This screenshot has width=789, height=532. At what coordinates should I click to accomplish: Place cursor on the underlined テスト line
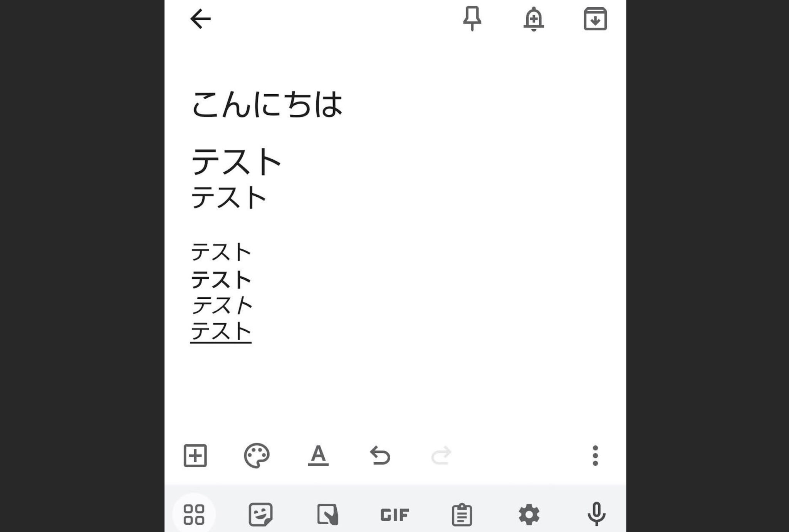pyautogui.click(x=221, y=331)
